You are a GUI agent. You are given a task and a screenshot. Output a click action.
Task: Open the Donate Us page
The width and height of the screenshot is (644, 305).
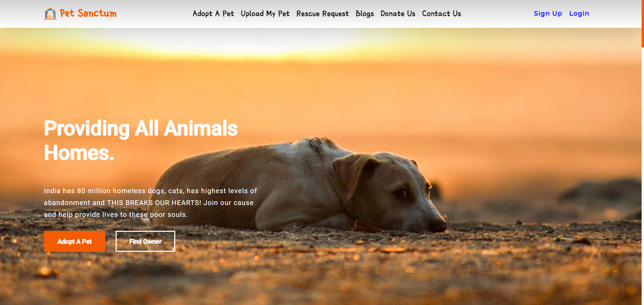coord(398,14)
